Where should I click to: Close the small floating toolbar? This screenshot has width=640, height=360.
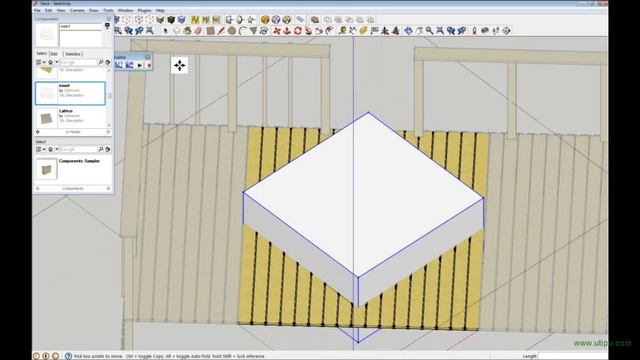tap(148, 57)
